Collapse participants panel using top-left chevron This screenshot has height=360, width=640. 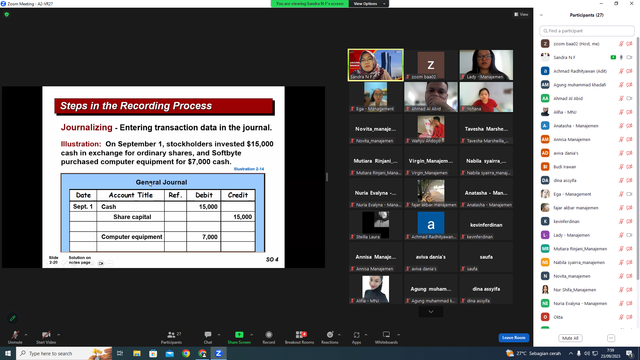[541, 15]
